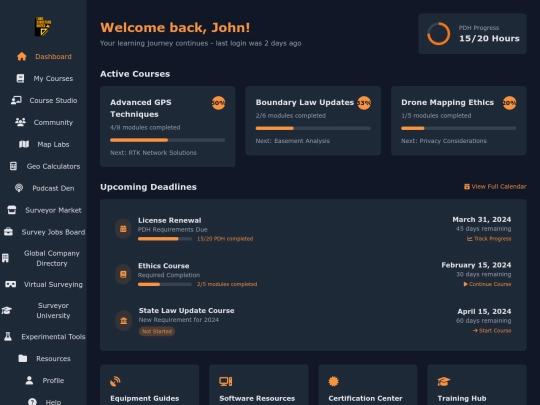The width and height of the screenshot is (540, 405).
Task: Click the PDH Progress circular ring
Action: tap(439, 34)
